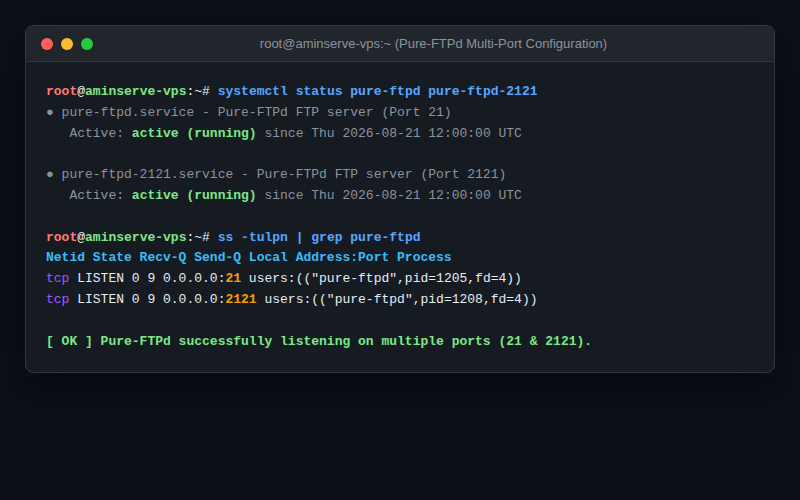Click 'tcp' in the port 2121 row
This screenshot has height=500, width=800.
coord(58,299)
